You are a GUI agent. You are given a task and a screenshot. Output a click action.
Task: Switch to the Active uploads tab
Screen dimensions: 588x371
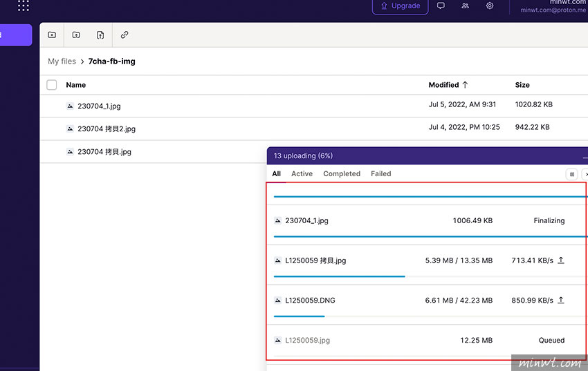[x=302, y=174]
